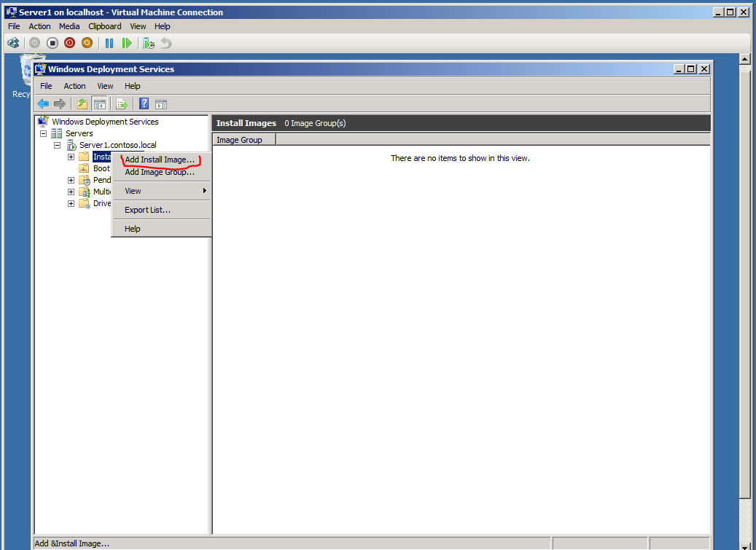756x550 pixels.
Task: Go up one level in the console tree
Action: click(x=82, y=103)
